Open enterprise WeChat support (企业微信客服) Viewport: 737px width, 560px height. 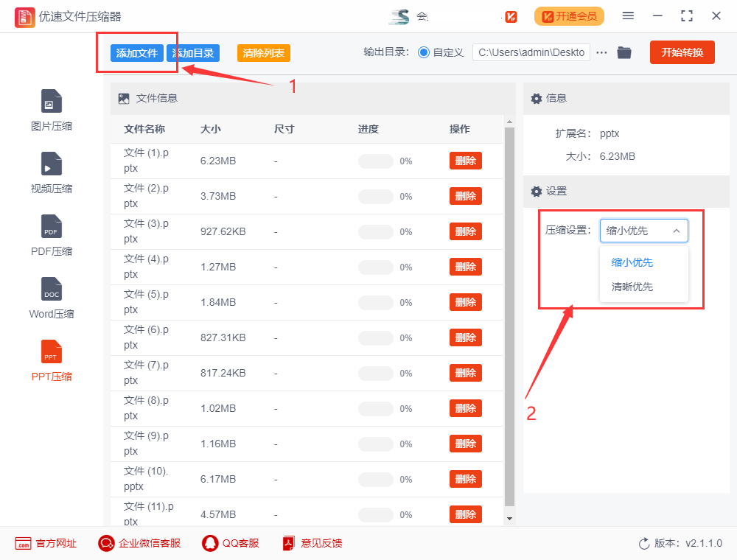(x=139, y=544)
